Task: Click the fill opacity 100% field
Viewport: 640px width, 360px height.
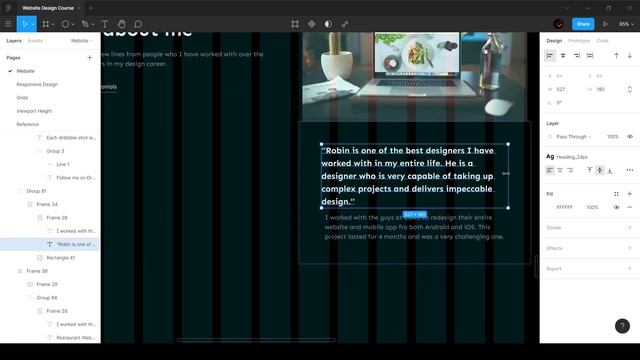Action: [x=593, y=207]
